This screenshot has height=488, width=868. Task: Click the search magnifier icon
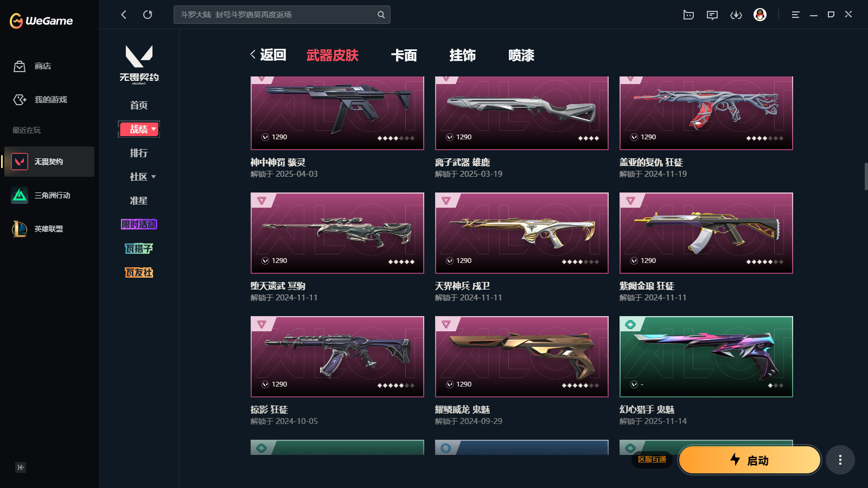coord(381,15)
